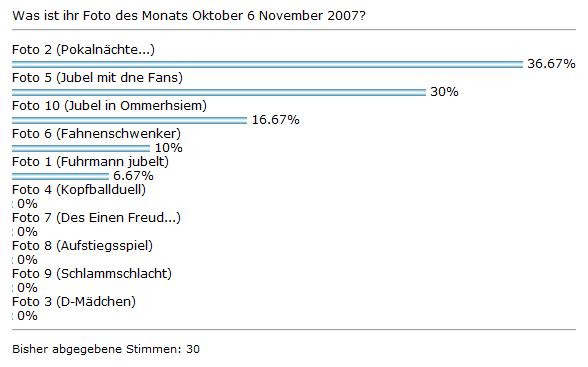The width and height of the screenshot is (588, 367).
Task: Click the Bisher abgegebene Stimmen: 30 text
Action: (x=106, y=349)
